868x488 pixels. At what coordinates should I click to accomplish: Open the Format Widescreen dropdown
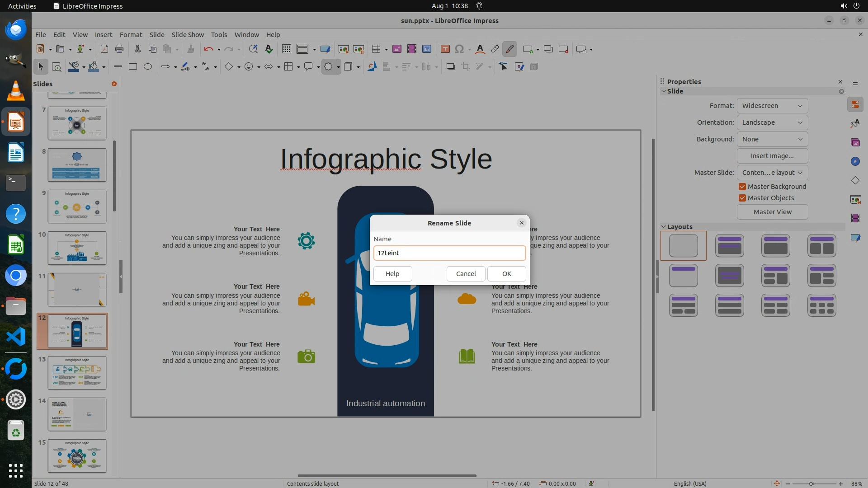click(x=772, y=106)
